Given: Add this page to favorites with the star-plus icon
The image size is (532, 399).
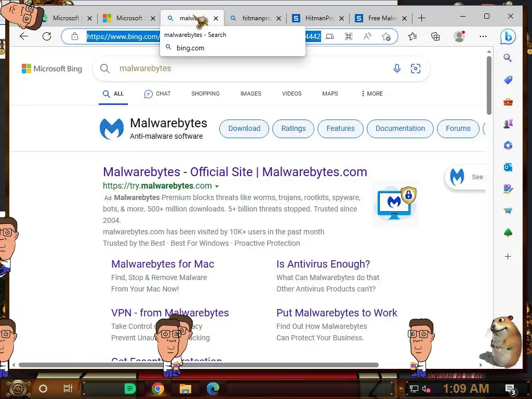Looking at the screenshot, I should tap(386, 36).
